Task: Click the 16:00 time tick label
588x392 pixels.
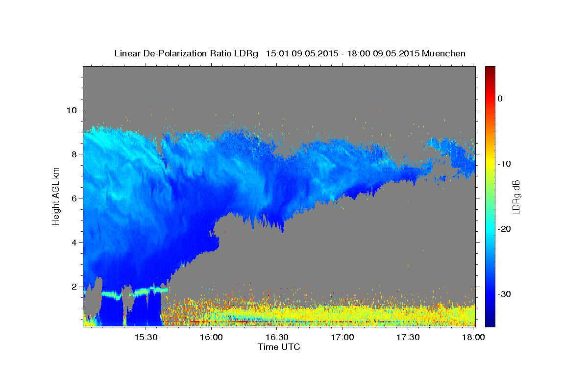Action: [x=211, y=337]
